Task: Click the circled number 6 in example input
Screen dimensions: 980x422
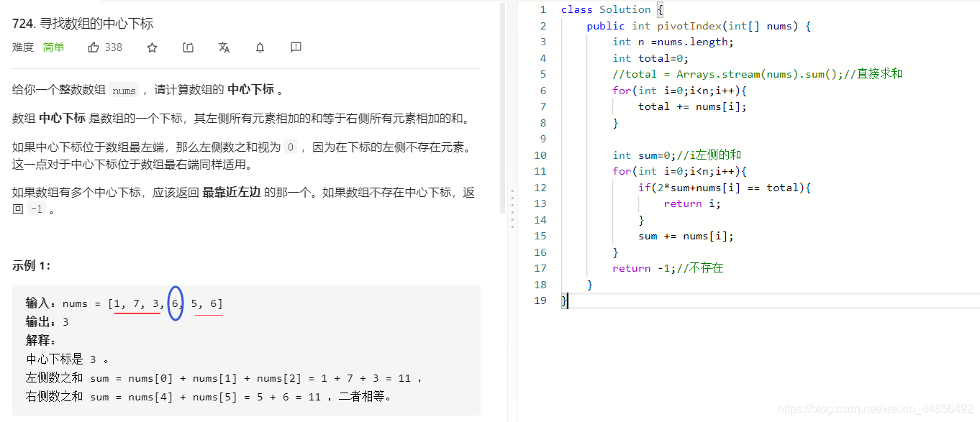Action: (x=175, y=303)
